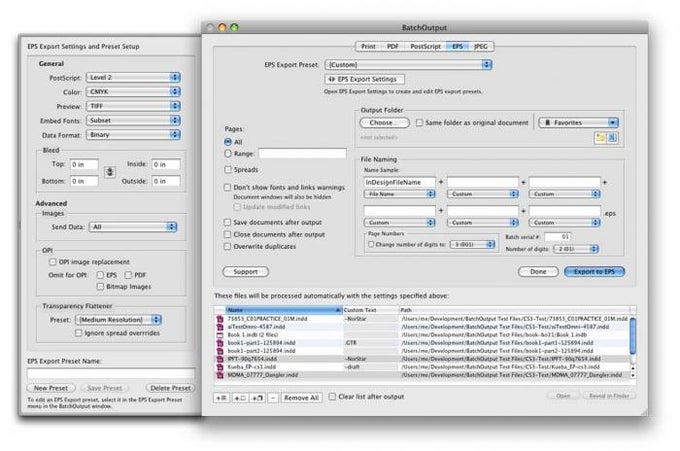The height and width of the screenshot is (451, 680).
Task: Open the Favorites dropdown
Action: [579, 123]
